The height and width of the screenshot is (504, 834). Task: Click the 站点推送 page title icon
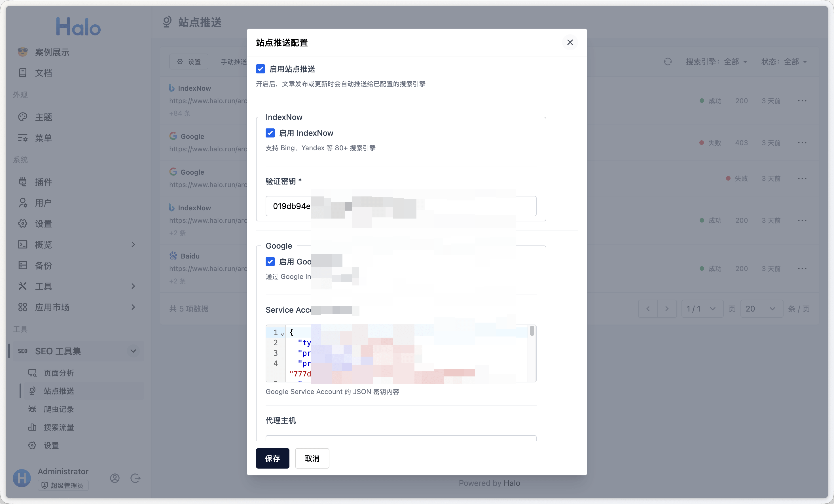[167, 22]
